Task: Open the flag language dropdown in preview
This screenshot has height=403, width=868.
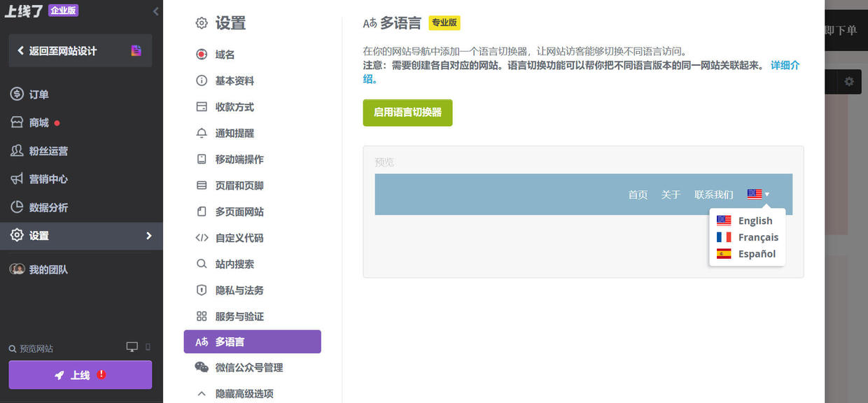Action: (x=758, y=194)
